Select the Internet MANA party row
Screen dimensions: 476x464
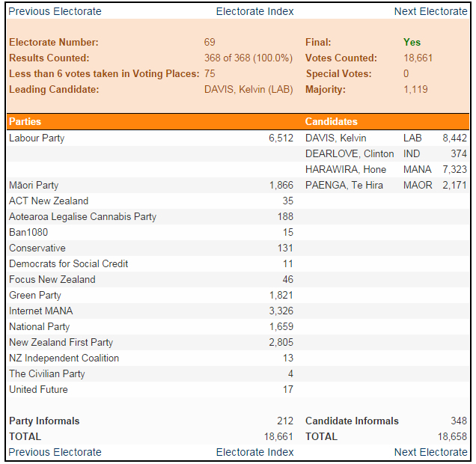tap(41, 311)
